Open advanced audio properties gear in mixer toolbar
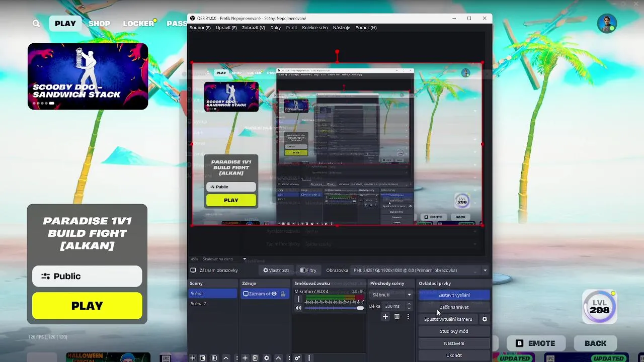The width and height of the screenshot is (644, 362). 298,358
